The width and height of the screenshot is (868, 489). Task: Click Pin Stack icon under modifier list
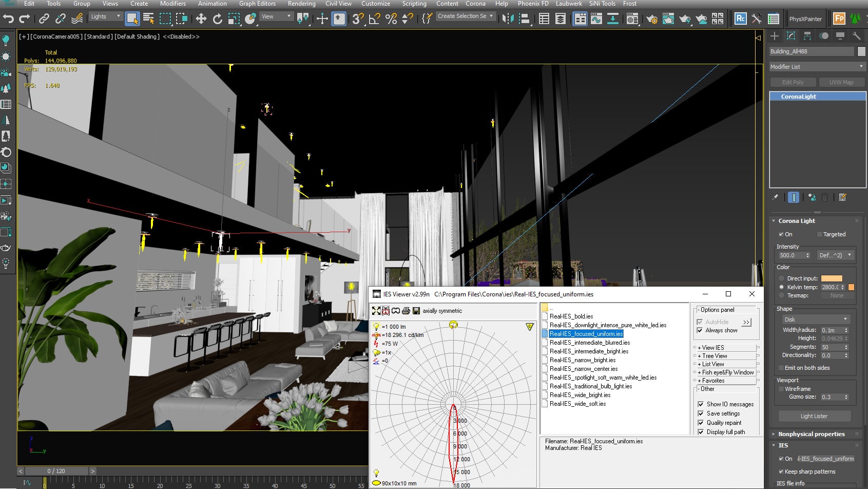pos(775,197)
